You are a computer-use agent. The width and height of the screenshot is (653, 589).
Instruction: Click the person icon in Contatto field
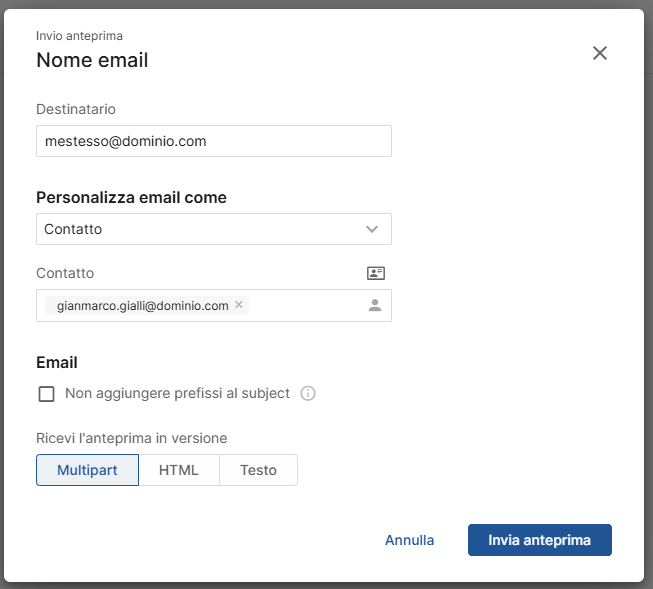pos(375,306)
